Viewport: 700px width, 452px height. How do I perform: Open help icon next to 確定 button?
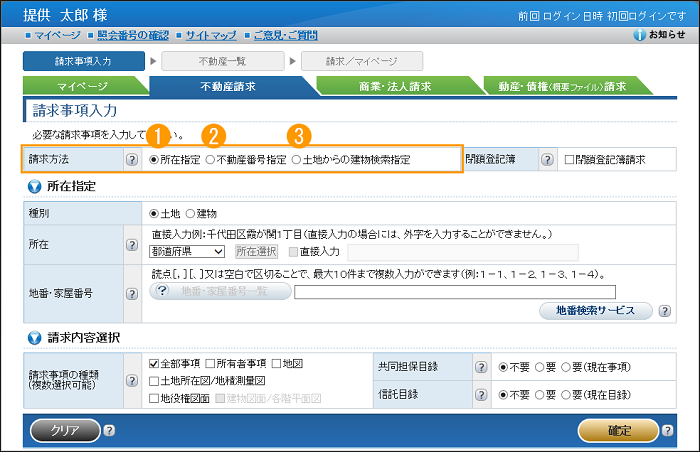667,431
